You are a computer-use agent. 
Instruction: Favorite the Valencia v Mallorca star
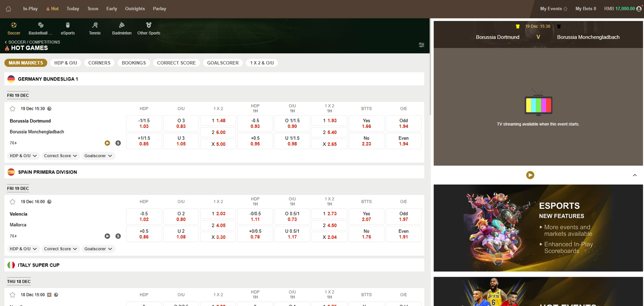tap(12, 202)
